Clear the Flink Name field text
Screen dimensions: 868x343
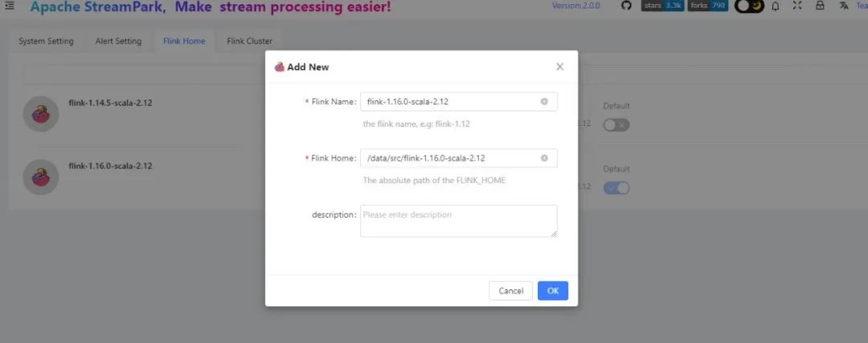click(544, 102)
